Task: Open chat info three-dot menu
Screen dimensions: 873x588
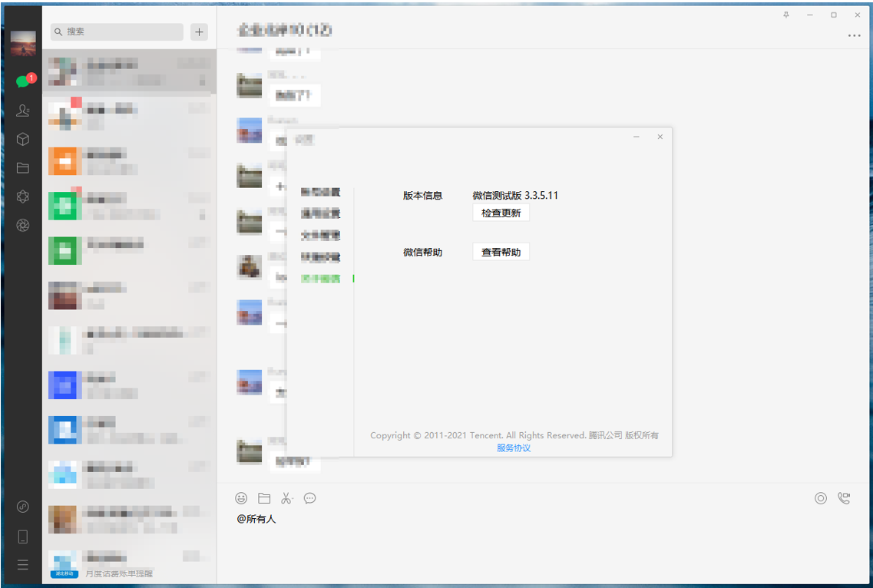Action: click(854, 35)
